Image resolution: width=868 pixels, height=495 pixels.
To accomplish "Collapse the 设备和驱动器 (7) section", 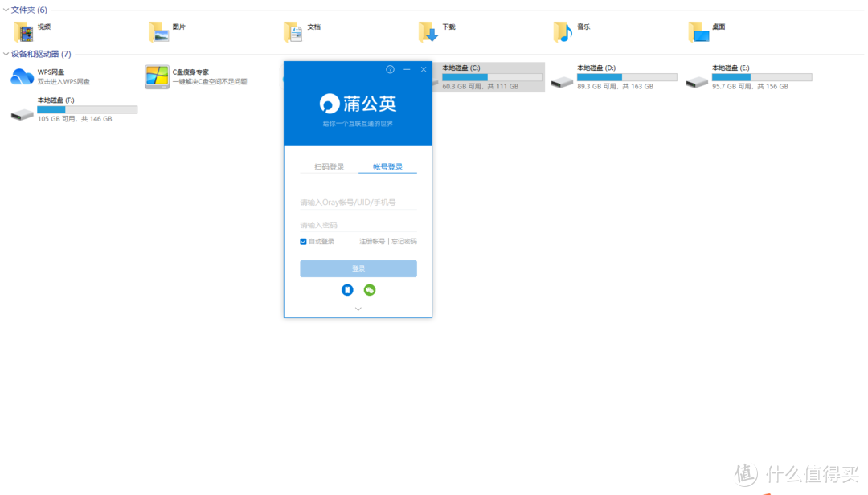I will click(6, 55).
